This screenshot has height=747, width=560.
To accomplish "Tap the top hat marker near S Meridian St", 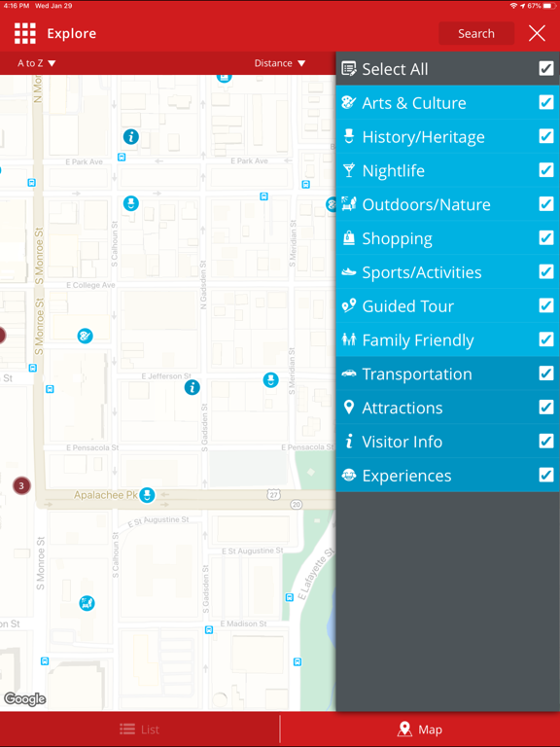I will [x=270, y=380].
